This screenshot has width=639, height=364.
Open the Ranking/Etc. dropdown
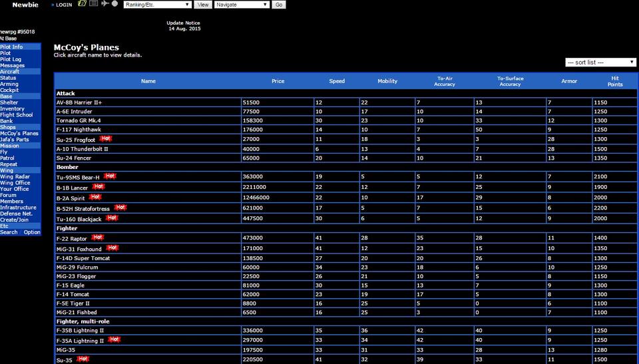pos(158,5)
